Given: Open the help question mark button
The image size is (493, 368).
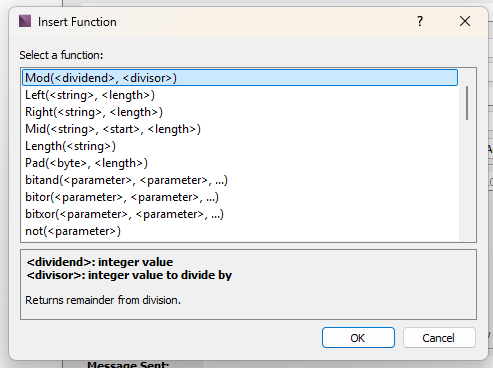Looking at the screenshot, I should 420,21.
